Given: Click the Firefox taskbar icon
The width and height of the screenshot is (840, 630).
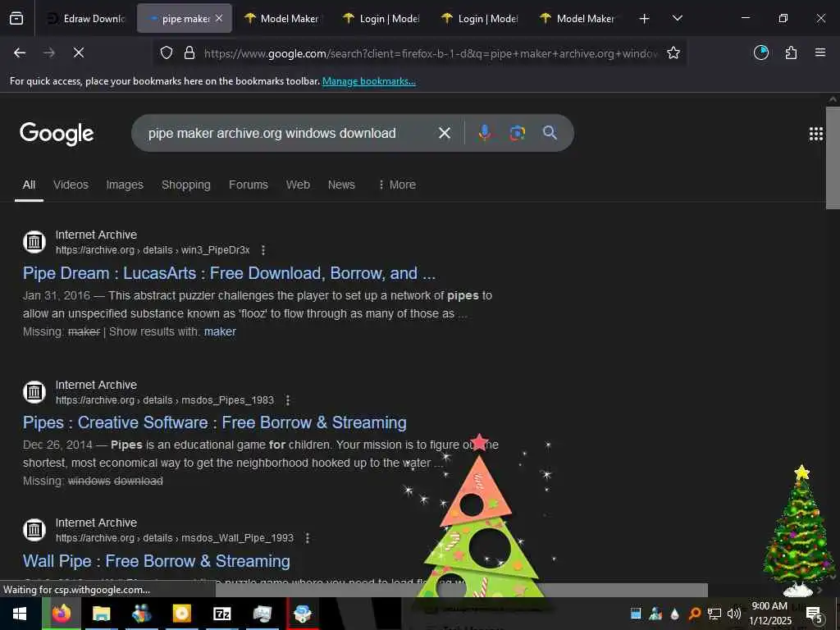Looking at the screenshot, I should point(62,614).
